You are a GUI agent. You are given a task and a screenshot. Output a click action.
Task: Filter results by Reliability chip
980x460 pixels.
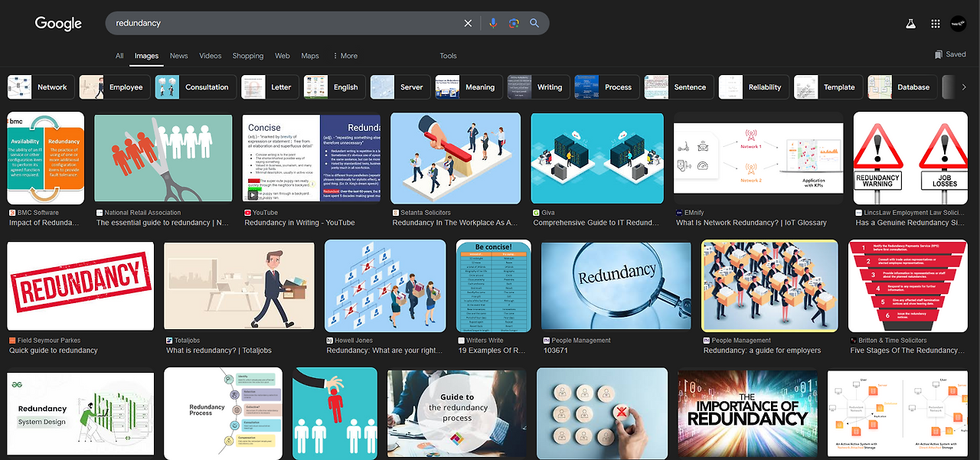click(753, 87)
